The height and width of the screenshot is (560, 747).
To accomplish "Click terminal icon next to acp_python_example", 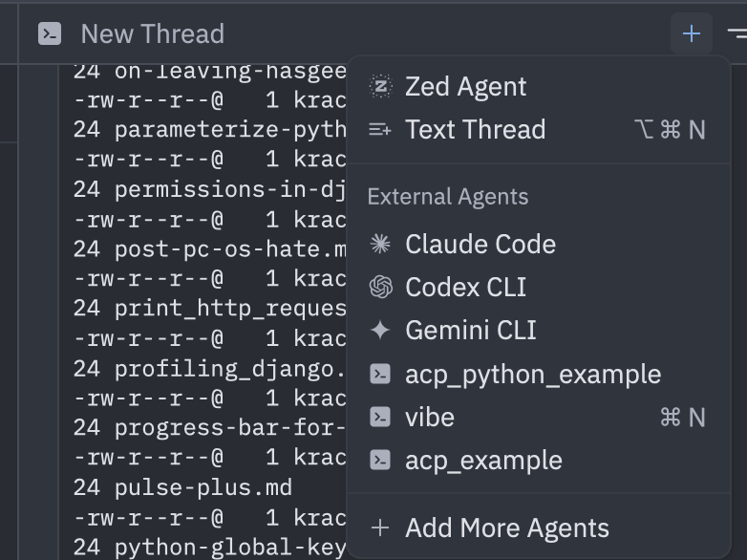I will [x=380, y=375].
